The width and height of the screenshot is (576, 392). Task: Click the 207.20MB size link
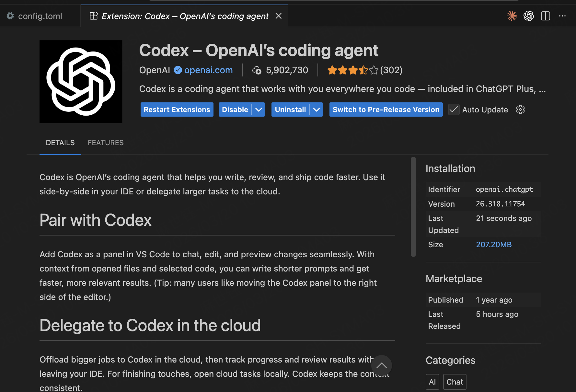(x=494, y=245)
